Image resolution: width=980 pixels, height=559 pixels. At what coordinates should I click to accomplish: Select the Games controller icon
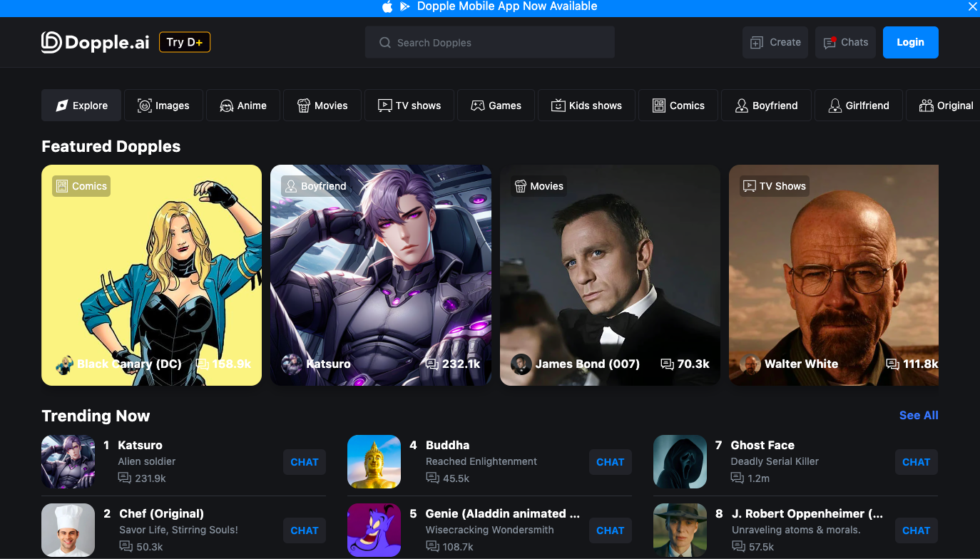[x=476, y=105]
